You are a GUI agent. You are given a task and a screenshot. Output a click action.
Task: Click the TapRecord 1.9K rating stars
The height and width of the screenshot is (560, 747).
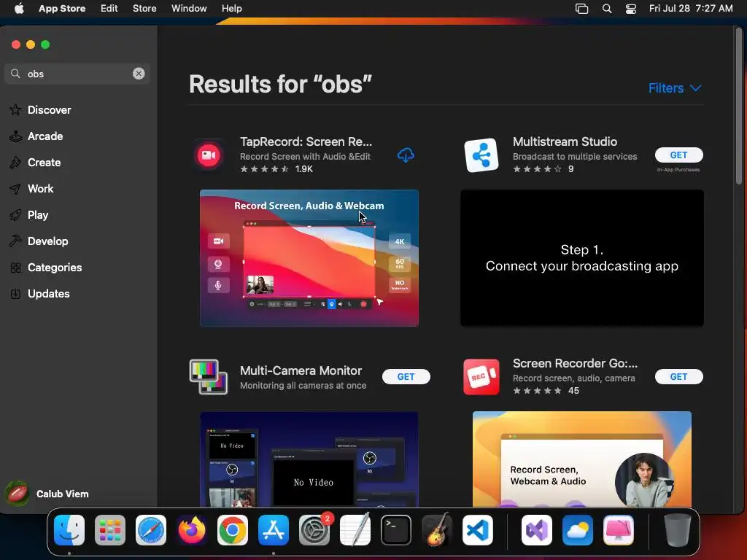tap(264, 169)
